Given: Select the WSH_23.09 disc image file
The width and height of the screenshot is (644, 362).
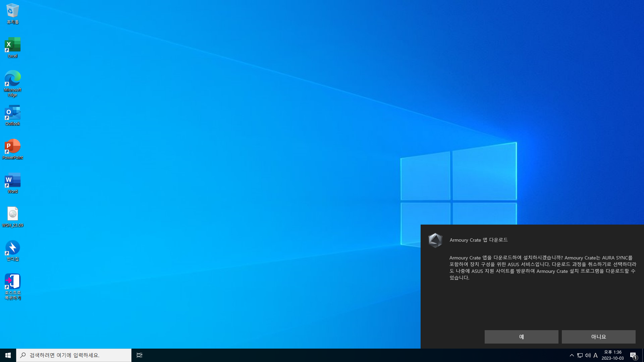Looking at the screenshot, I should point(12,217).
